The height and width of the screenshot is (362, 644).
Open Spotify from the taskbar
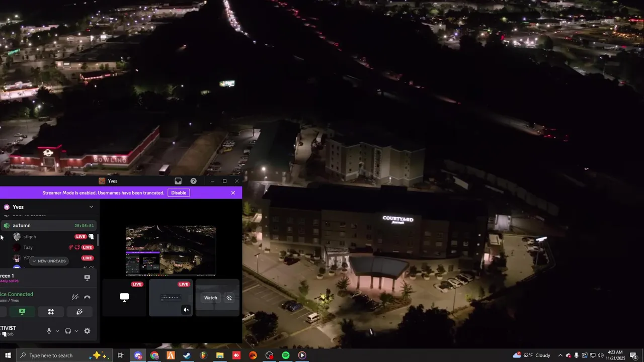tap(286, 355)
